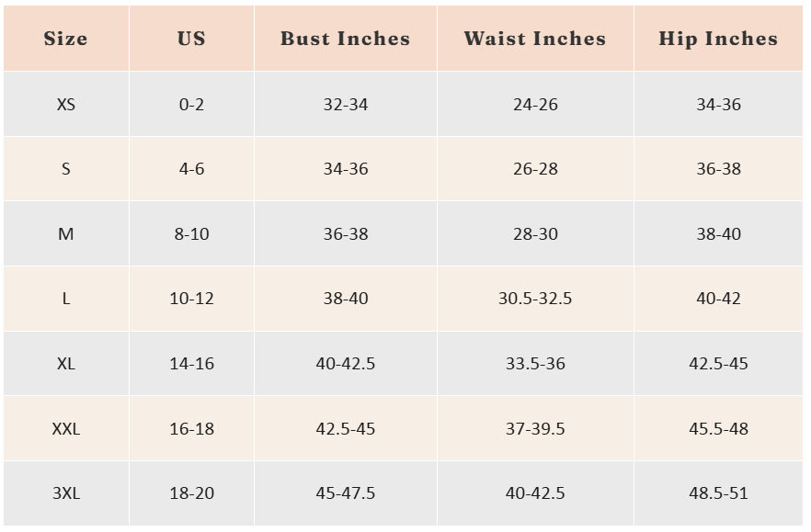
Task: Click the Hip Inches column header
Action: [x=718, y=39]
